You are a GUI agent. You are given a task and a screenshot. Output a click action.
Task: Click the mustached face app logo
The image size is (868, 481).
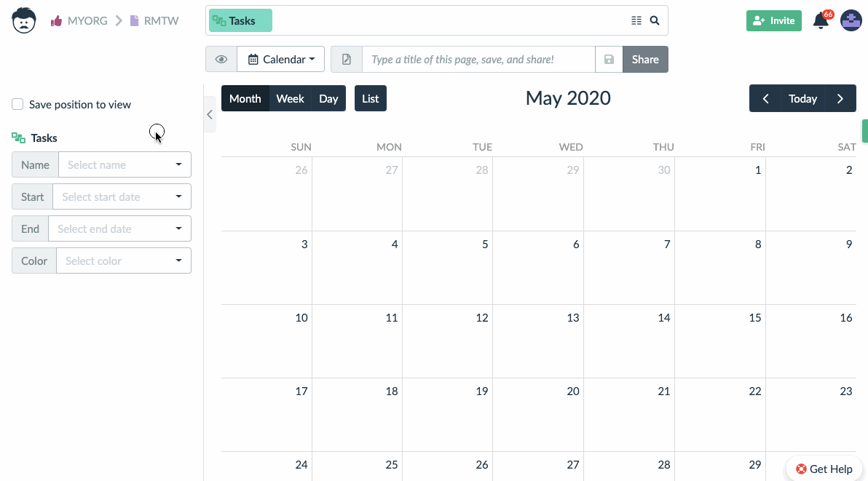(24, 20)
